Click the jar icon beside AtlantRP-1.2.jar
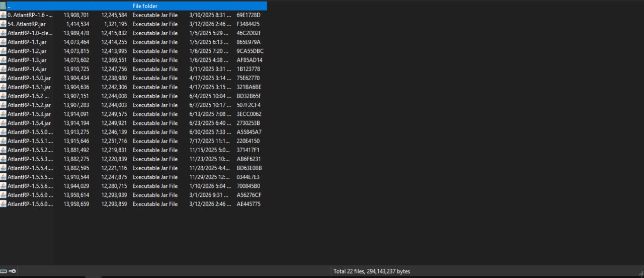The width and height of the screenshot is (644, 278). pos(3,51)
